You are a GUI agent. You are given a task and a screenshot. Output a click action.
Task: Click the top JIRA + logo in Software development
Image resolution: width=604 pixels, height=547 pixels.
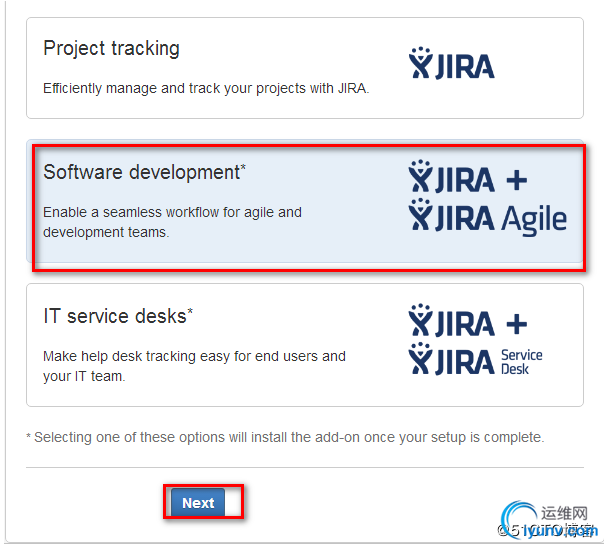(468, 176)
